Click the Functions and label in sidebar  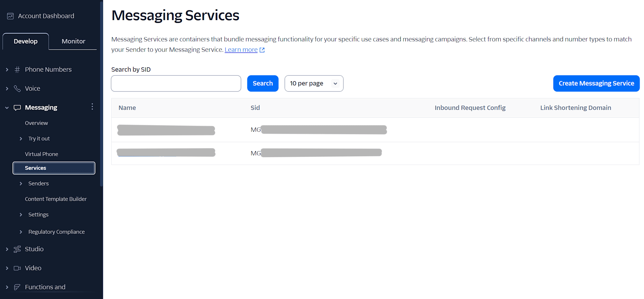(x=45, y=287)
